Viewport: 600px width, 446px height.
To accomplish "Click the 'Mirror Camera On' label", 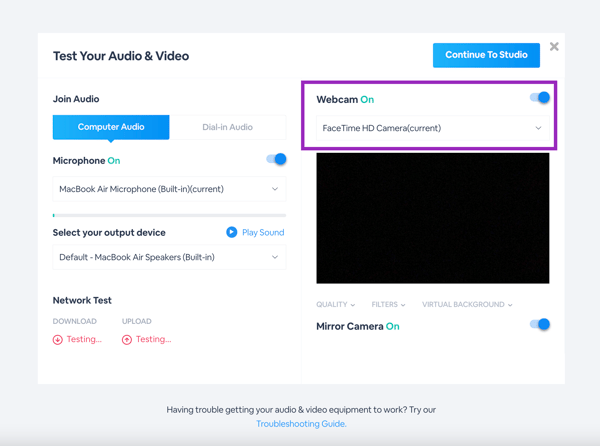I will (358, 326).
